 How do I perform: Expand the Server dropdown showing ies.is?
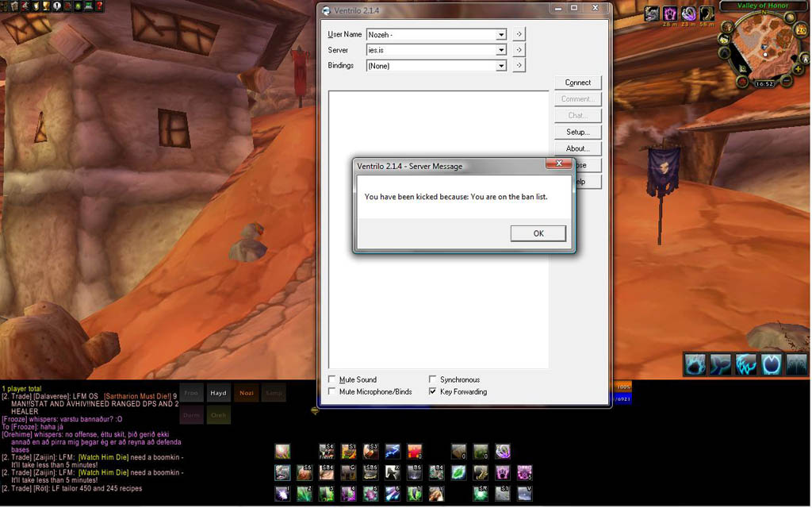[501, 50]
